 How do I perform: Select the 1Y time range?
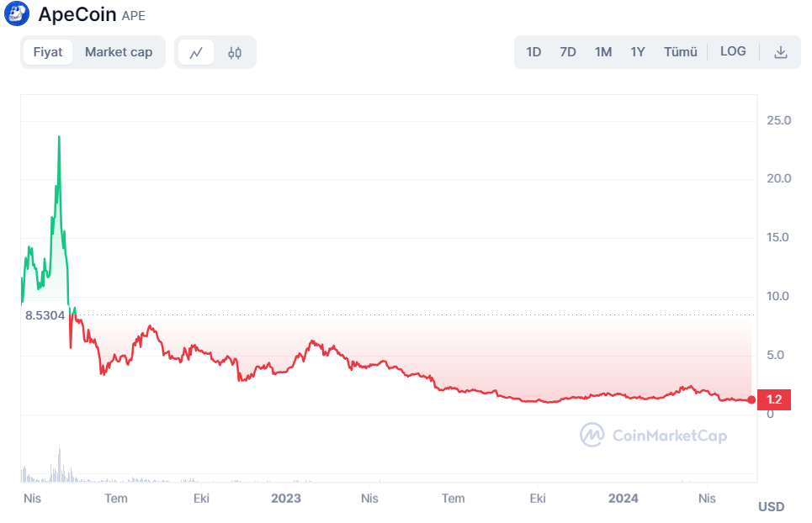[x=638, y=52]
